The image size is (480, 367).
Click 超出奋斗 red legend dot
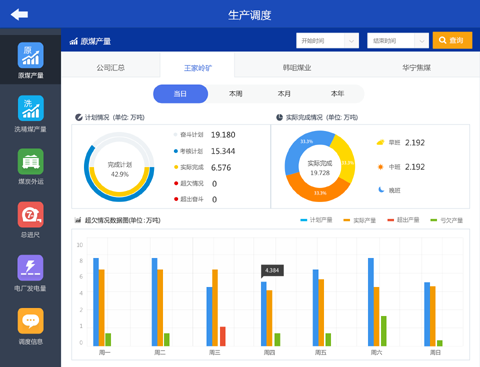(x=176, y=199)
